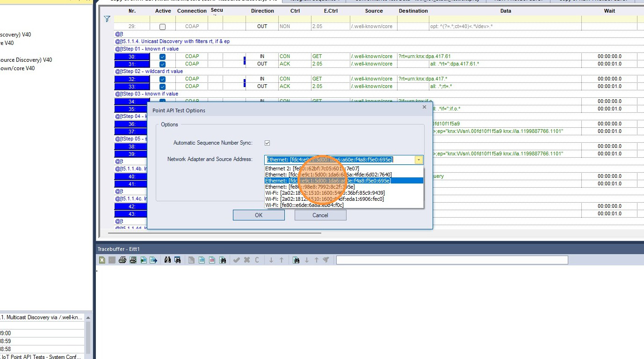Uncheck the Active checkbox for row 33

tap(162, 87)
